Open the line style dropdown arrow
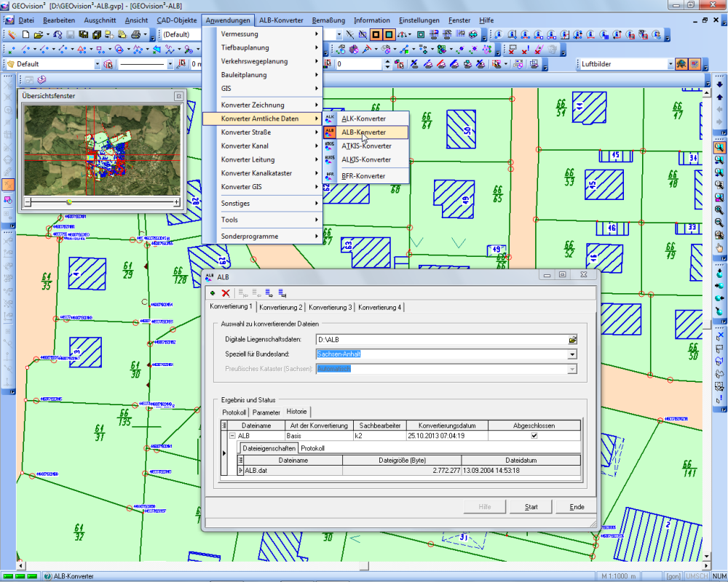Image resolution: width=728 pixels, height=582 pixels. click(170, 64)
